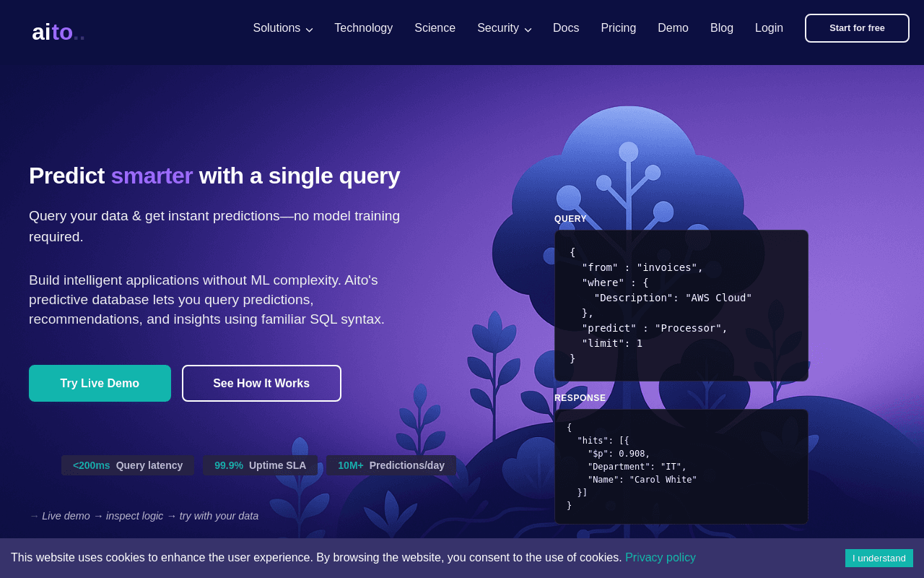Click the QUERY code block
924x578 pixels.
[x=681, y=306]
